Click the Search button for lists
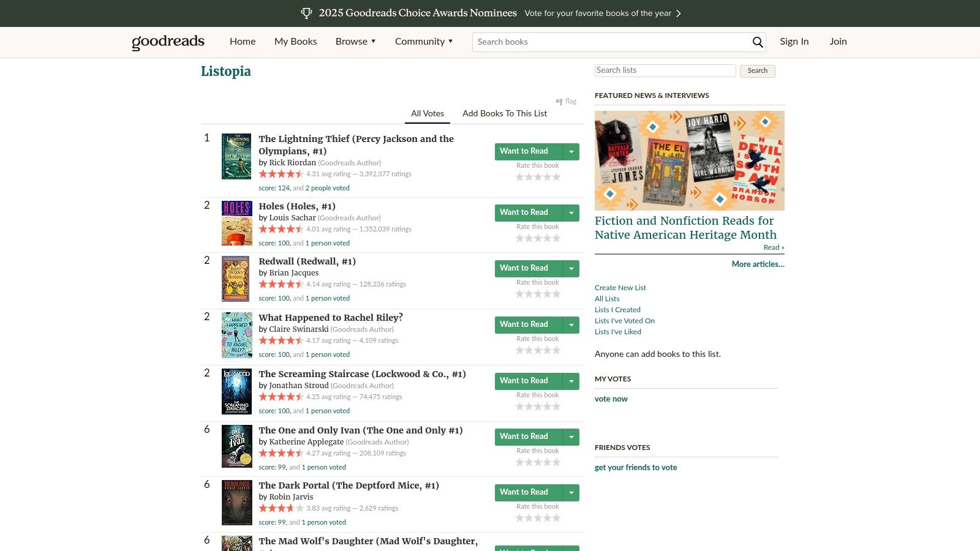The height and width of the screenshot is (551, 980). click(x=757, y=71)
